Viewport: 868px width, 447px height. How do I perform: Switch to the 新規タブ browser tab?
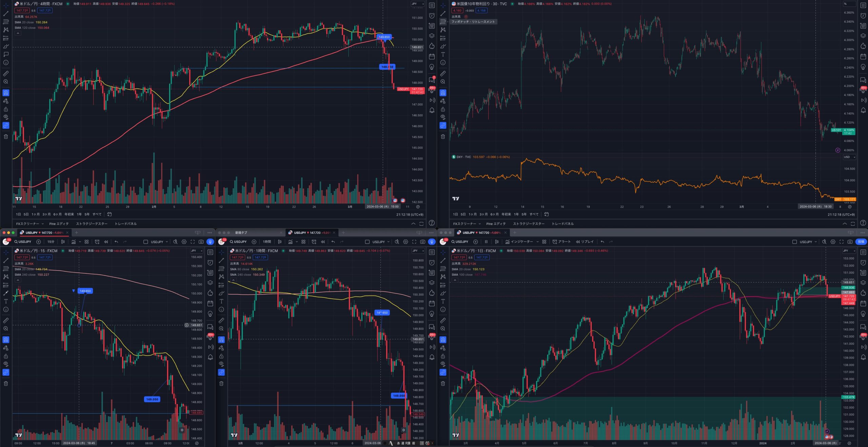[241, 232]
